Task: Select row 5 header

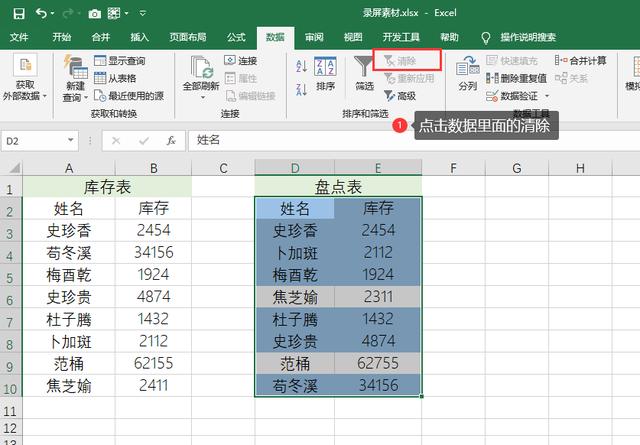Action: 10,276
